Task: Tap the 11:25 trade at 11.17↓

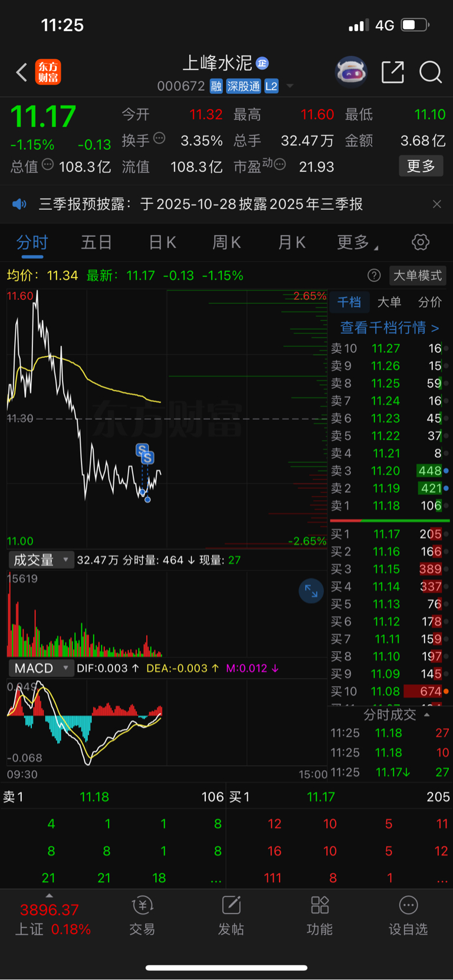Action: tap(389, 773)
